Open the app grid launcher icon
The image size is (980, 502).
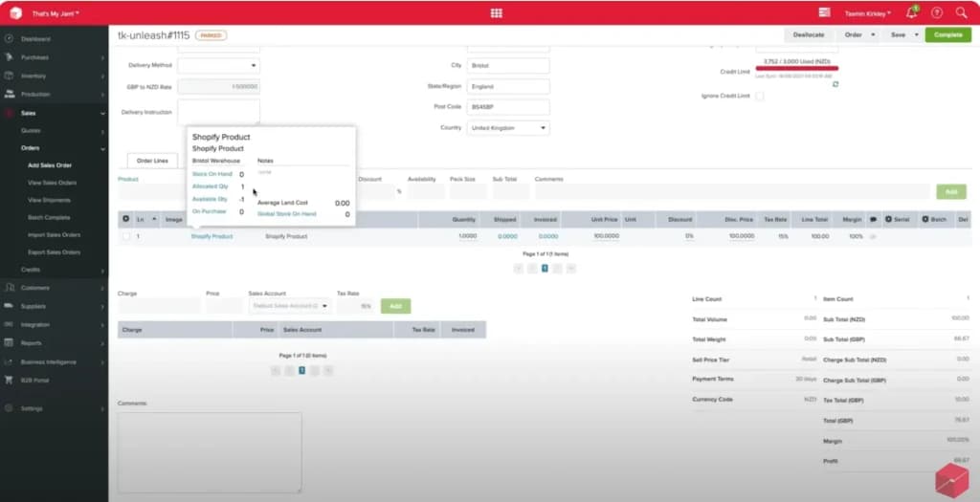497,13
